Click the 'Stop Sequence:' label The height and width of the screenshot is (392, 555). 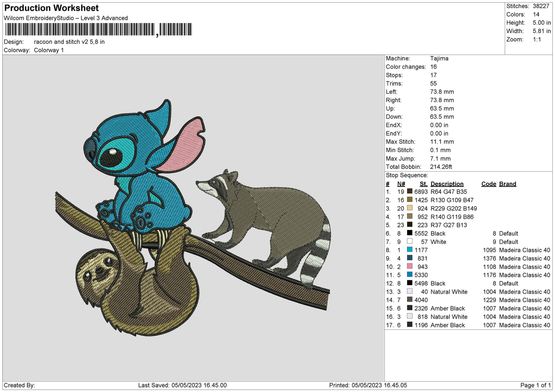(x=407, y=175)
